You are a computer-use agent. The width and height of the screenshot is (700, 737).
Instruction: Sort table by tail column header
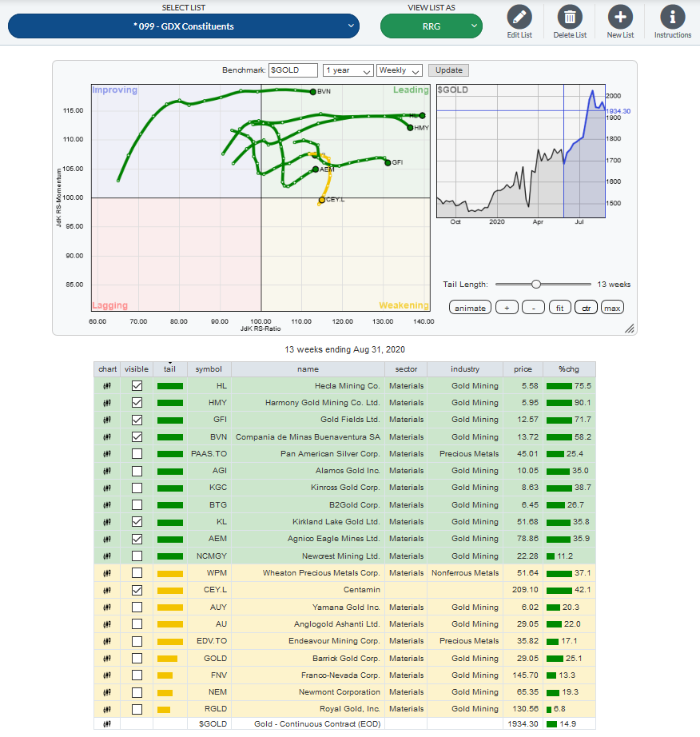[x=169, y=369]
